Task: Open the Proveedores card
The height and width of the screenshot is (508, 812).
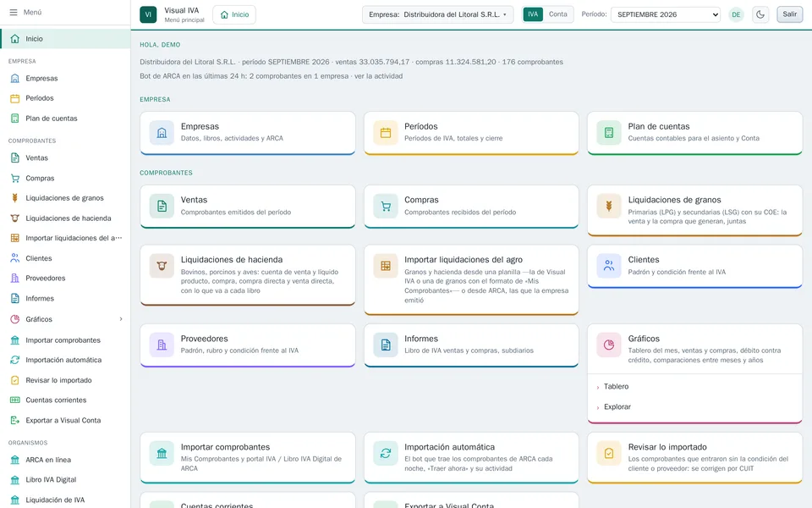Action: [x=248, y=345]
